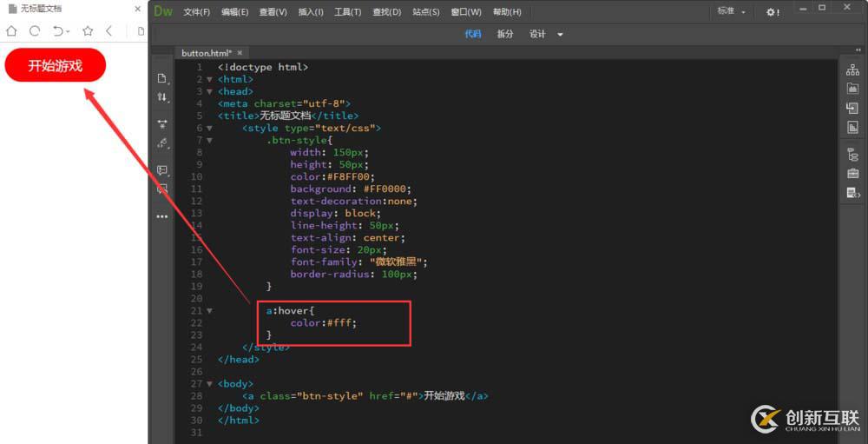
Task: Click the up/down arrows icon in the left toolbar
Action: pos(161,97)
